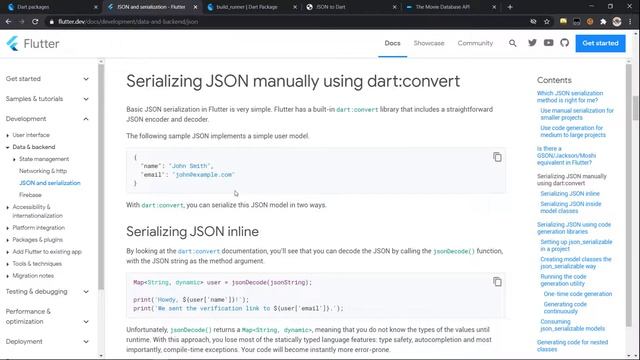Open the browser profile avatar

tap(617, 22)
